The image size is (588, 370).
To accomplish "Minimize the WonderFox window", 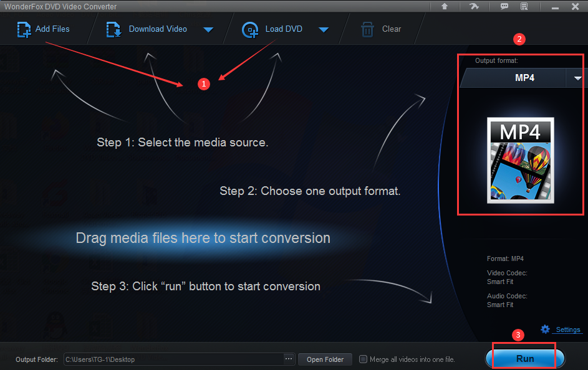I will coord(556,7).
